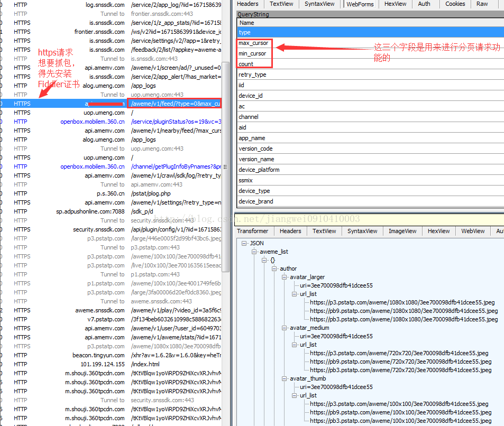Switch to the Auth tab
Screen dimensions: 504x426
(x=424, y=4)
